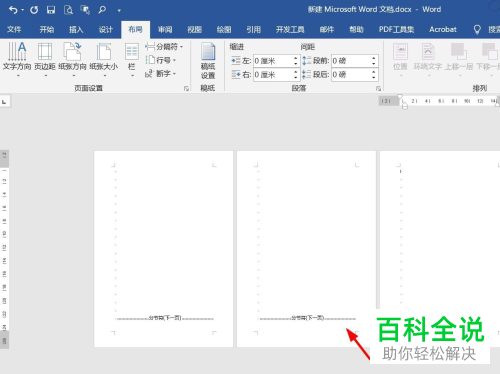Click the 段后 spacing icon
This screenshot has width=500, height=374.
pyautogui.click(x=307, y=75)
